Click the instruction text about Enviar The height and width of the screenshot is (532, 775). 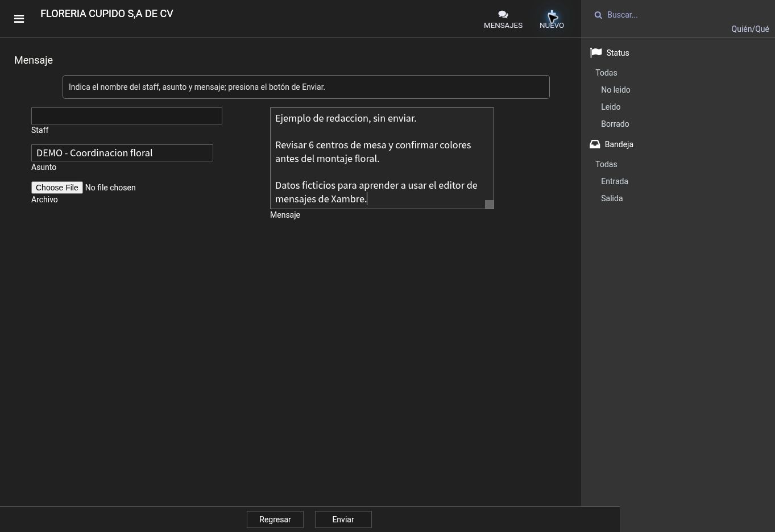[x=197, y=87]
